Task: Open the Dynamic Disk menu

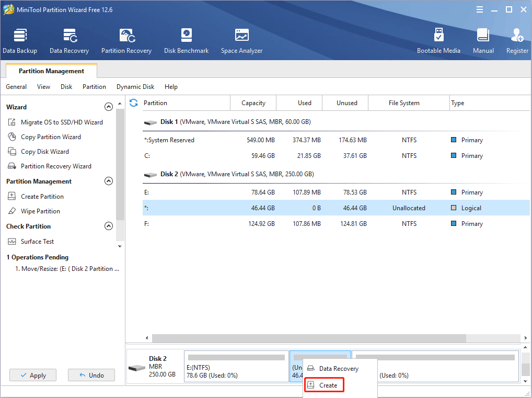Action: 135,87
